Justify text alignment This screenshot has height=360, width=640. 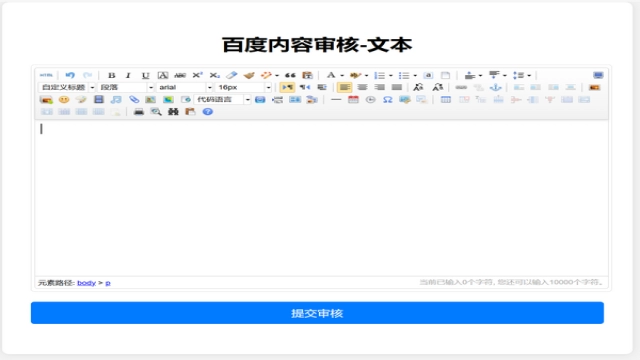click(397, 87)
